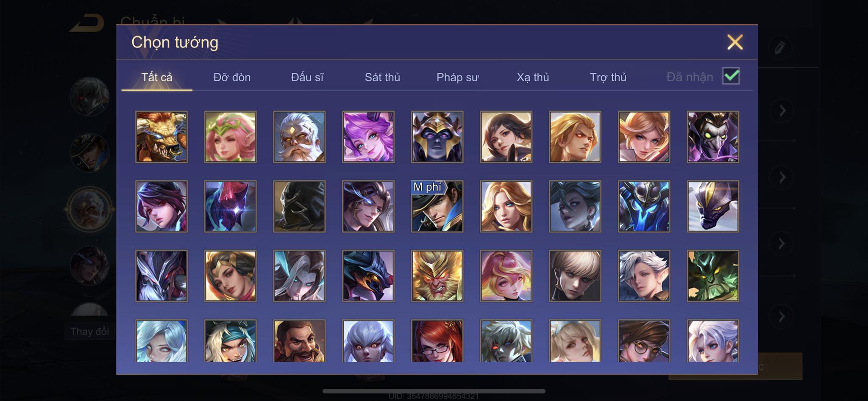Close the "Chọn tướng" dialog

735,42
